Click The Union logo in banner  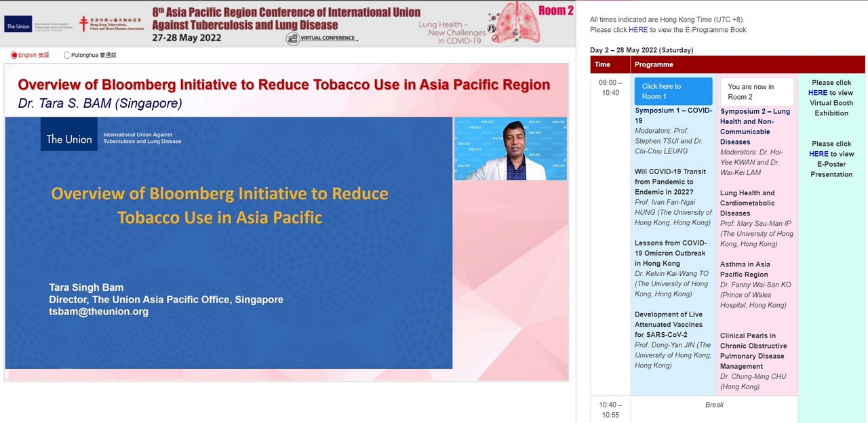tap(18, 26)
